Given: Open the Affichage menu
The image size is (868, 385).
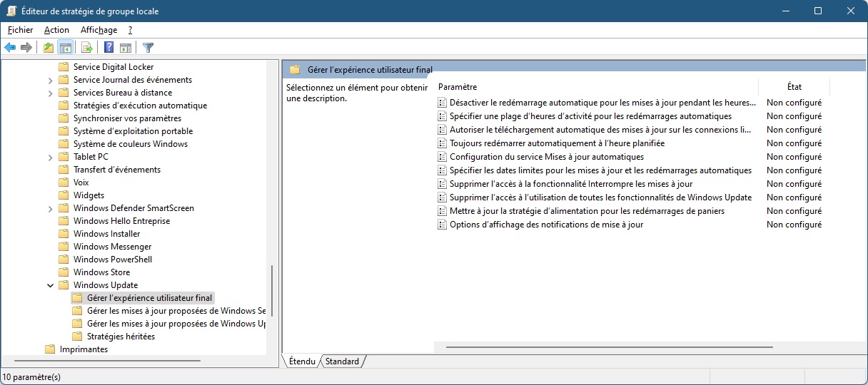Looking at the screenshot, I should (99, 30).
